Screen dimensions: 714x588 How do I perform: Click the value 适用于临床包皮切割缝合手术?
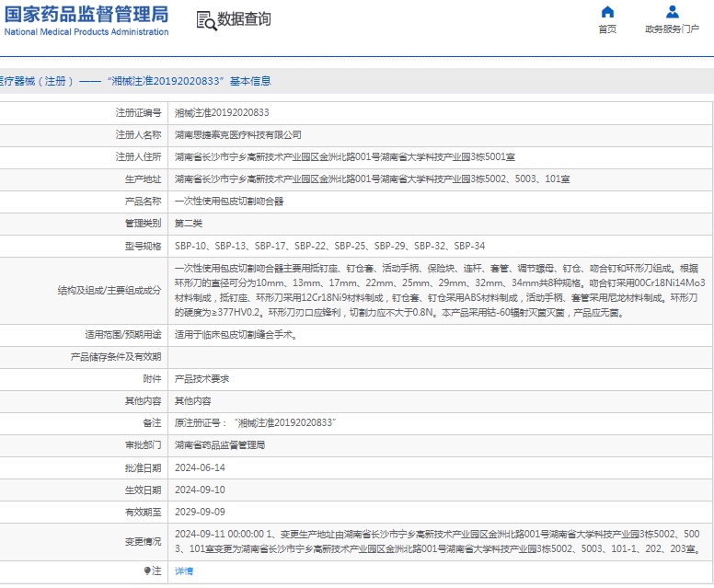click(236, 335)
